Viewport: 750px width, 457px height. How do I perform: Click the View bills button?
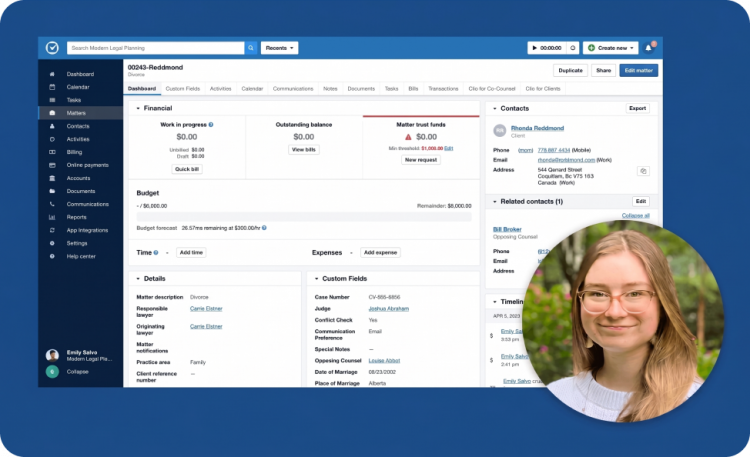304,150
